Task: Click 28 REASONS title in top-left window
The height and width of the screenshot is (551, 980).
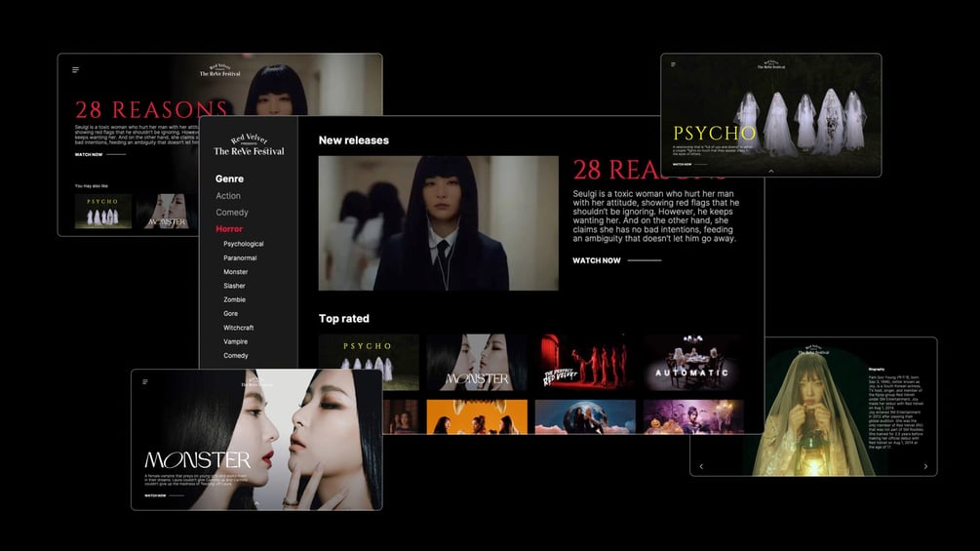Action: coord(150,110)
